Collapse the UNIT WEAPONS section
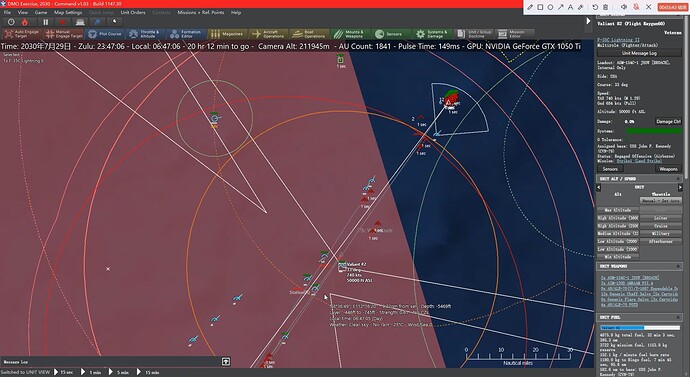The image size is (690, 377). (678, 266)
